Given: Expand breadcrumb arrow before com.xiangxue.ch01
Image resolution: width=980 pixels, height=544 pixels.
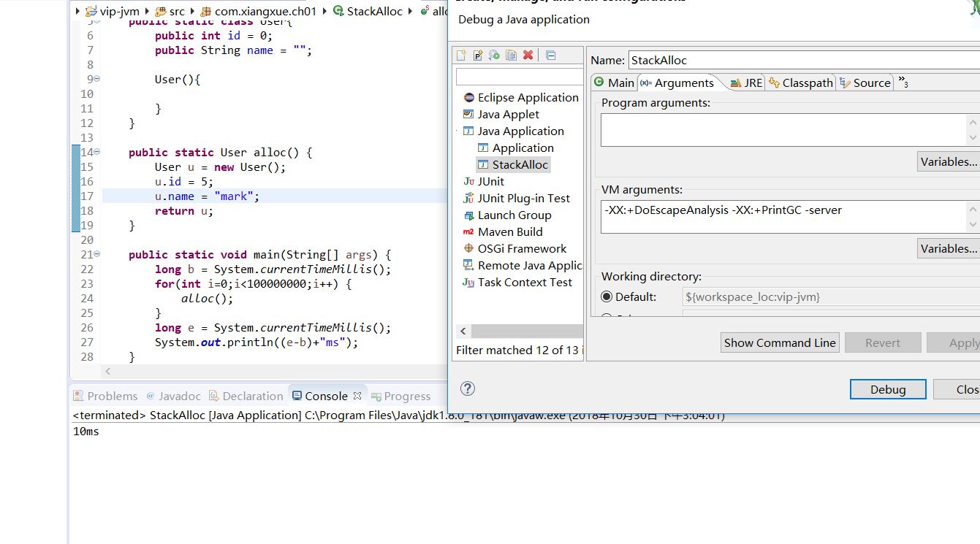Looking at the screenshot, I should click(193, 11).
